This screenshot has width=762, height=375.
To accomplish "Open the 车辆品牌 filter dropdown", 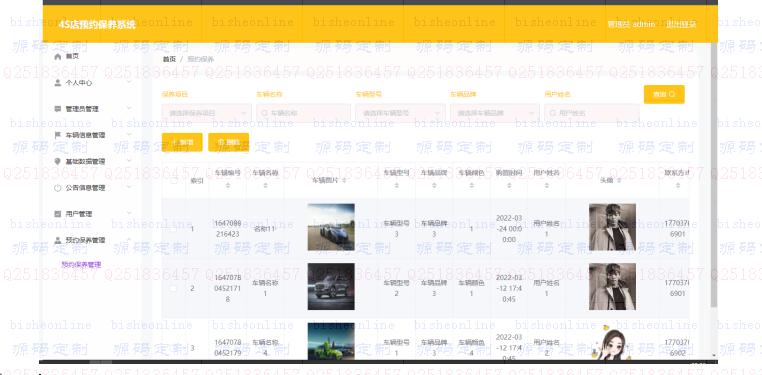I will 494,113.
